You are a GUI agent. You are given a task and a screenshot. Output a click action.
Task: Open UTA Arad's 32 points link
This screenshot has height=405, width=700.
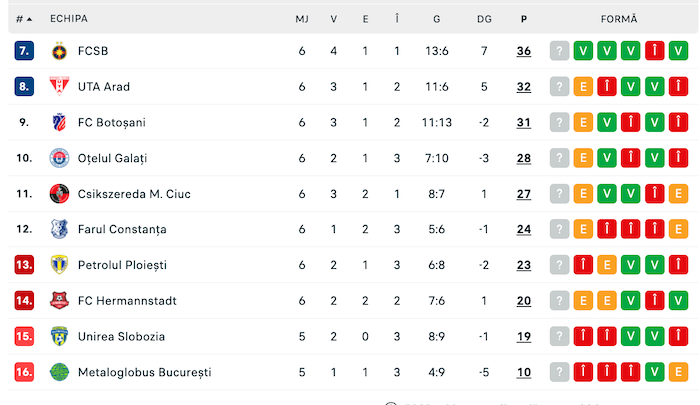click(x=523, y=87)
